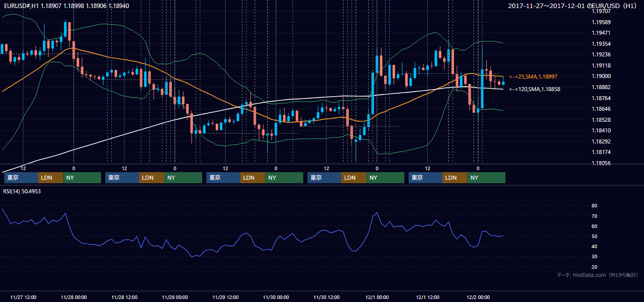Click price axis value 1.18292
This screenshot has height=302, width=644.
coord(601,141)
